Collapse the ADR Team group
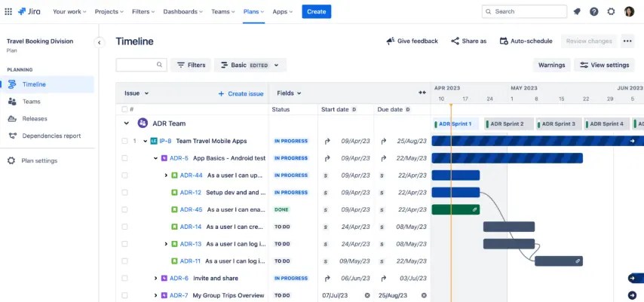Viewport: 644px width, 302px height. point(126,124)
